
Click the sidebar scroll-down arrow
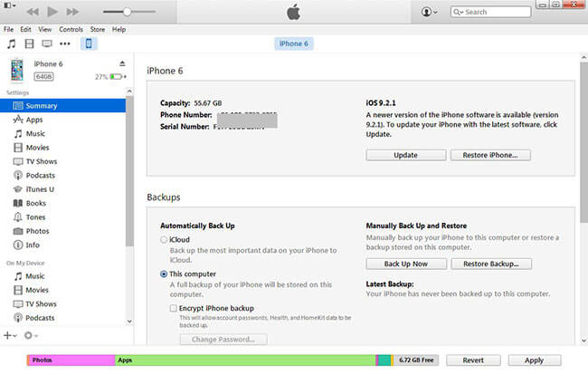coord(129,322)
